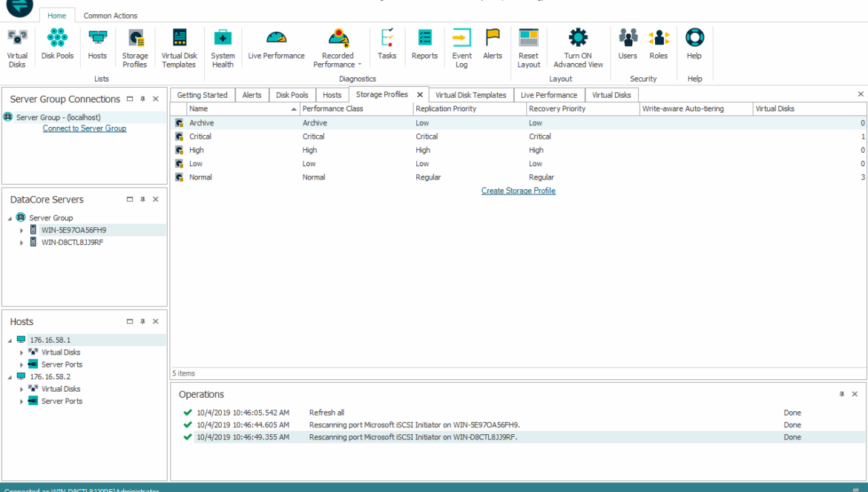Collapse host 176.16.58.1 node
The image size is (868, 492).
click(x=10, y=341)
